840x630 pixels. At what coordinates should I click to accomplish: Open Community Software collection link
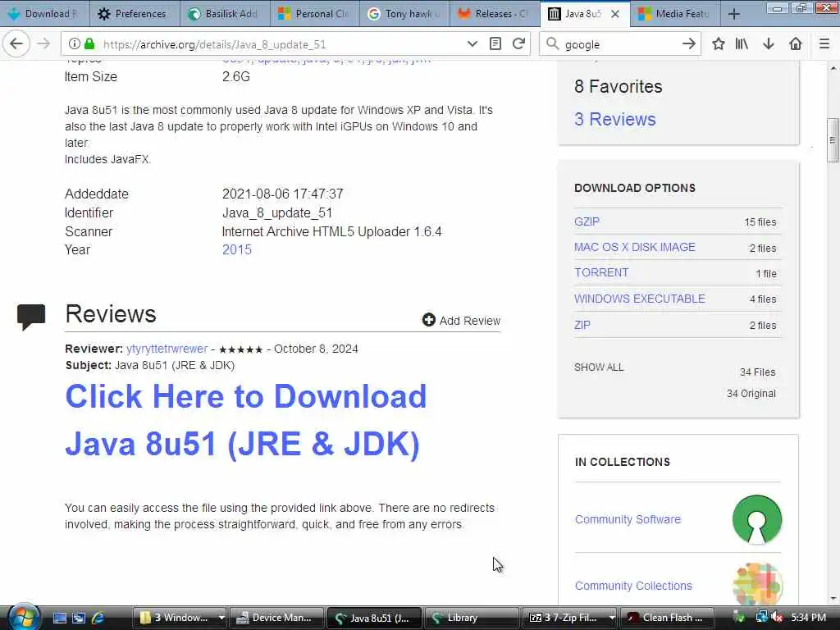[x=628, y=519]
